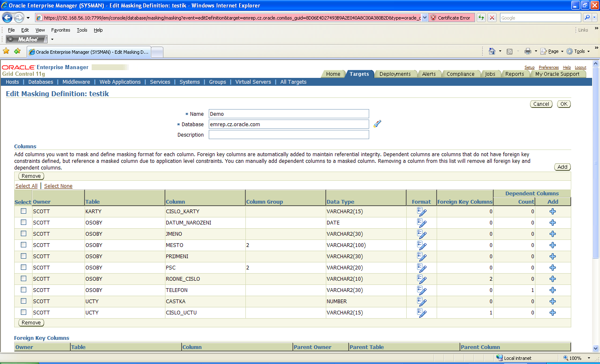This screenshot has height=364, width=600.
Task: Click the Print icon in toolbar
Action: pos(528,51)
